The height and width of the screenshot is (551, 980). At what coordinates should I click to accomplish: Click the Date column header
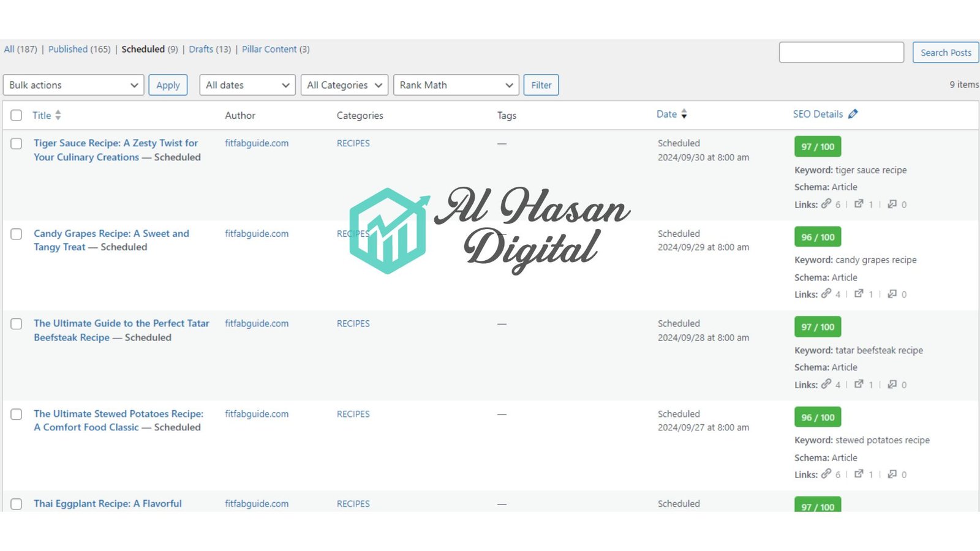point(666,114)
